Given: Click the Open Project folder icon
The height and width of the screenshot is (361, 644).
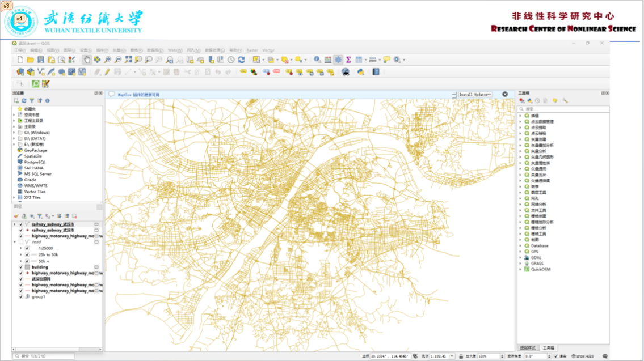Looking at the screenshot, I should pyautogui.click(x=31, y=60).
